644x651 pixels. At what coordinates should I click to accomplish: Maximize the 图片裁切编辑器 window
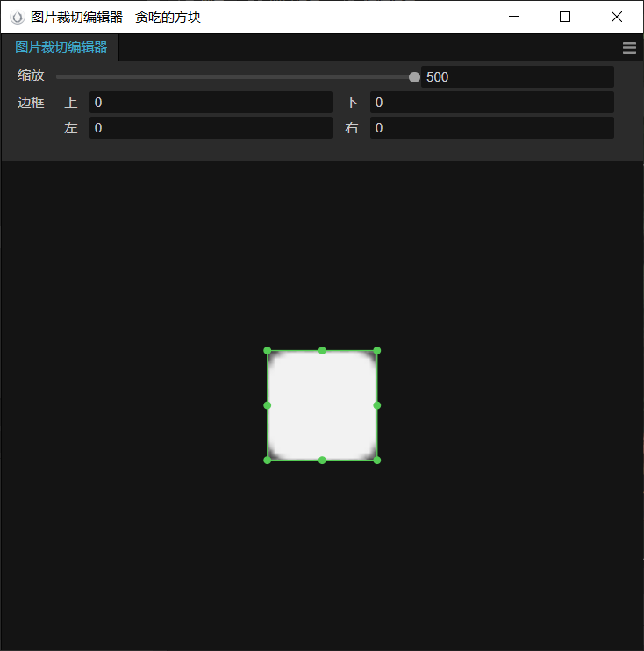coord(565,17)
